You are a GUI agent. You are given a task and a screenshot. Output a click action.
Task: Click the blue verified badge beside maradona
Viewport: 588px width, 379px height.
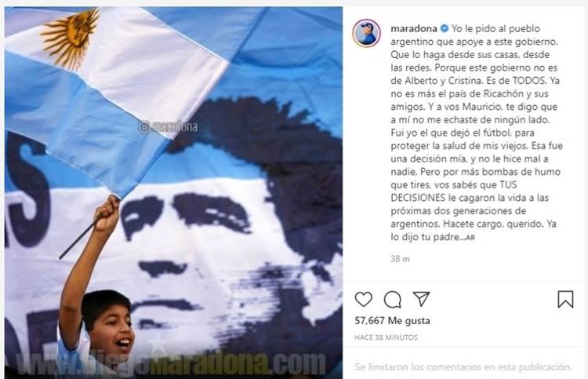click(444, 28)
